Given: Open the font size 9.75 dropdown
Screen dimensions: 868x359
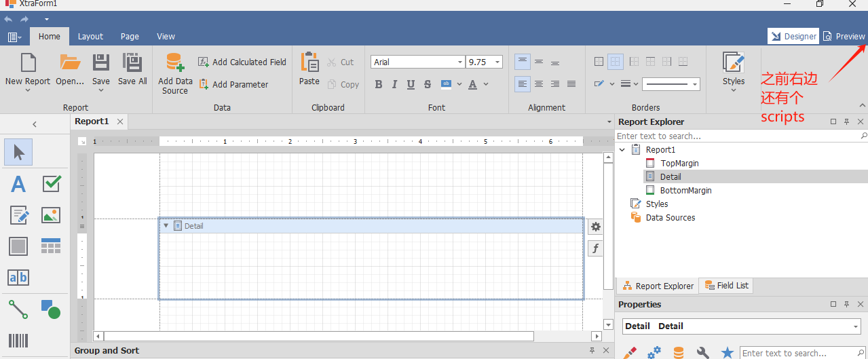Looking at the screenshot, I should [497, 62].
